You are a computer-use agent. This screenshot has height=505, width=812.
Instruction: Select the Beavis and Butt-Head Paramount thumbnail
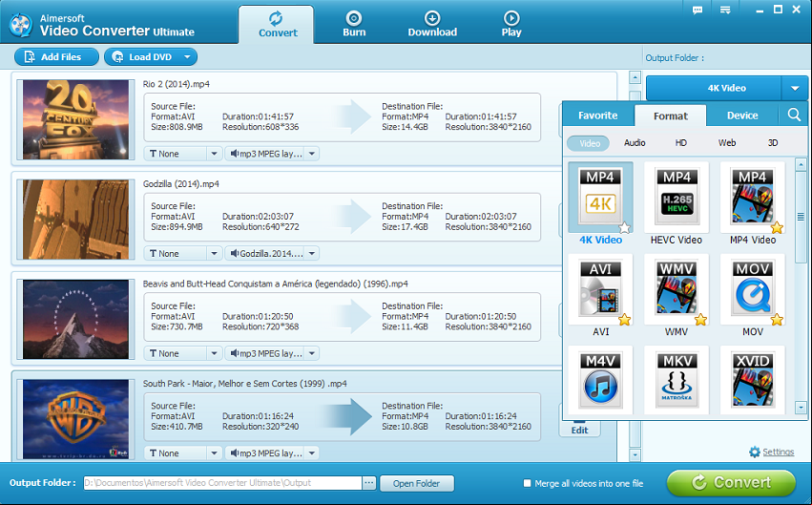click(x=75, y=320)
